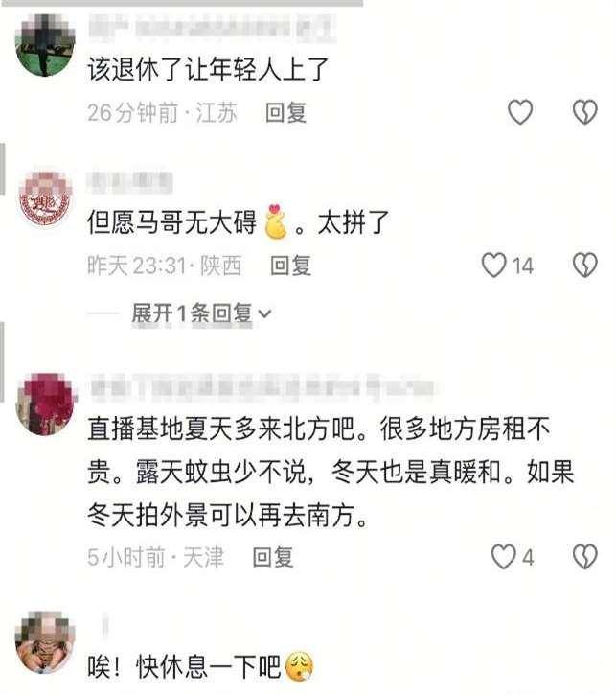Open the last commenter's avatar at bottom
The height and width of the screenshot is (695, 616).
(x=45, y=642)
